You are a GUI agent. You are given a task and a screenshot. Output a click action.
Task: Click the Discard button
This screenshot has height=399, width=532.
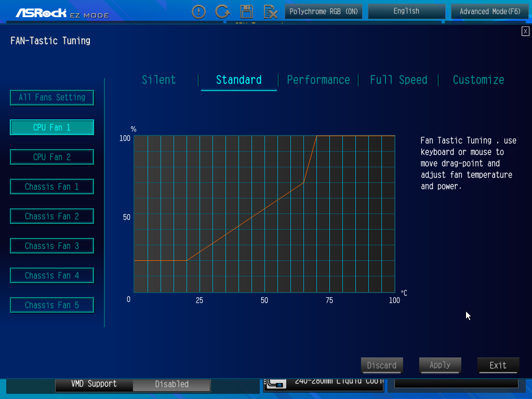382,365
